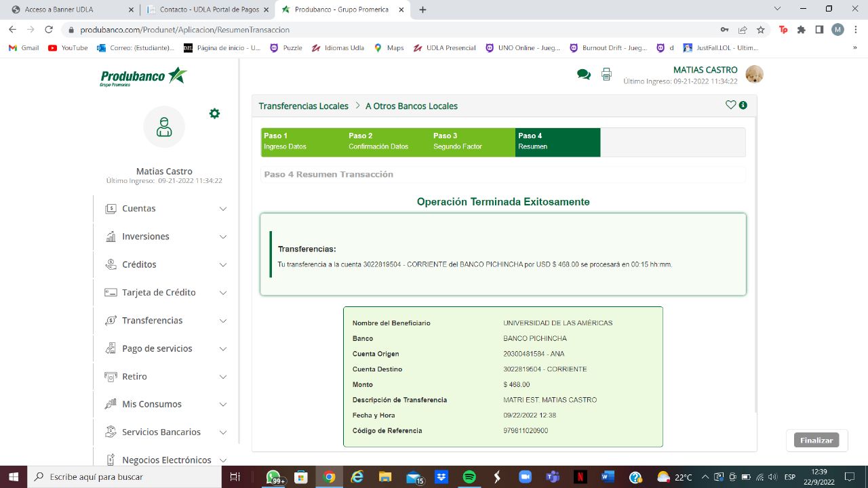Click Transferencias Locales breadcrumb link
The width and height of the screenshot is (868, 488).
[x=303, y=106]
